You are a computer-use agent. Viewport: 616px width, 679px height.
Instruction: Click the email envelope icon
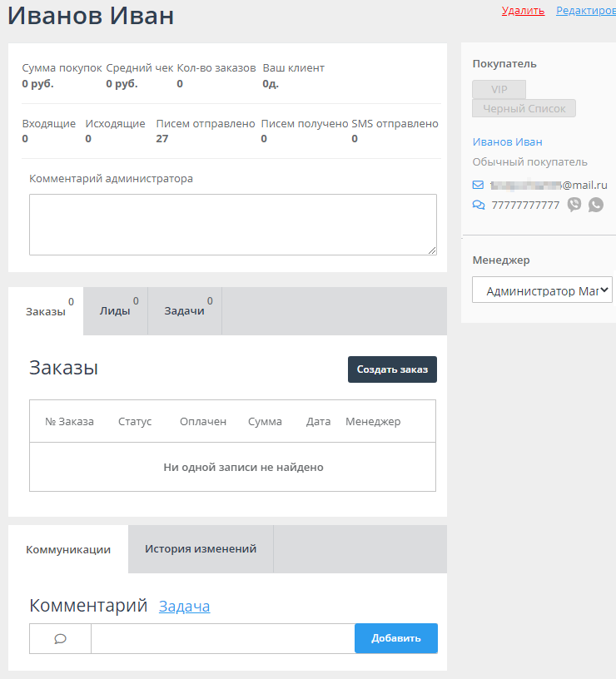click(478, 185)
